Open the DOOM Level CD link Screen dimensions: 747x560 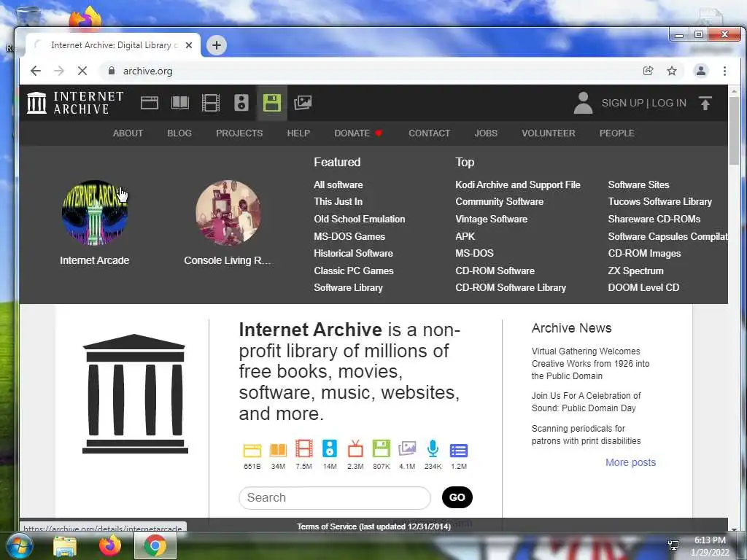(643, 287)
